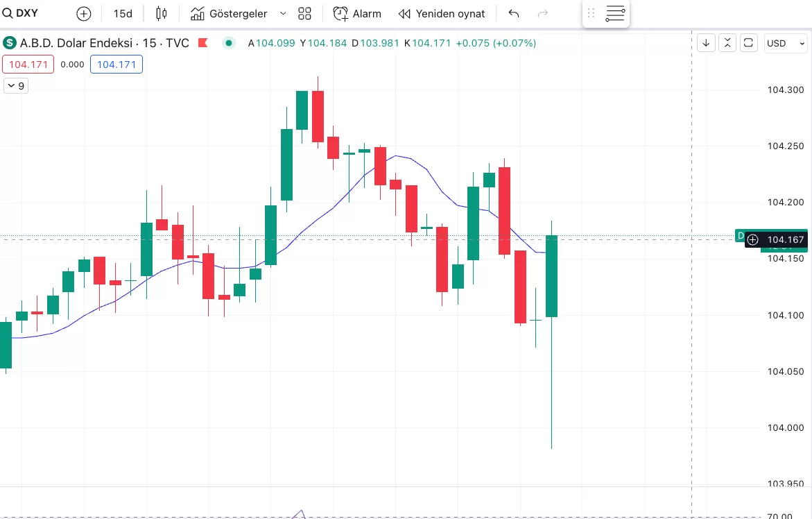Open the USD currency dropdown
This screenshot has width=812, height=519.
(786, 43)
